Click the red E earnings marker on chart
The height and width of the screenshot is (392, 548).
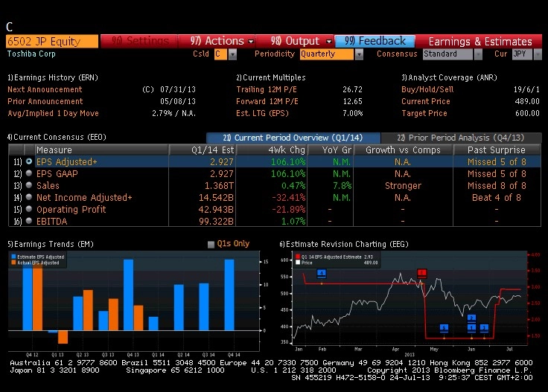click(422, 273)
